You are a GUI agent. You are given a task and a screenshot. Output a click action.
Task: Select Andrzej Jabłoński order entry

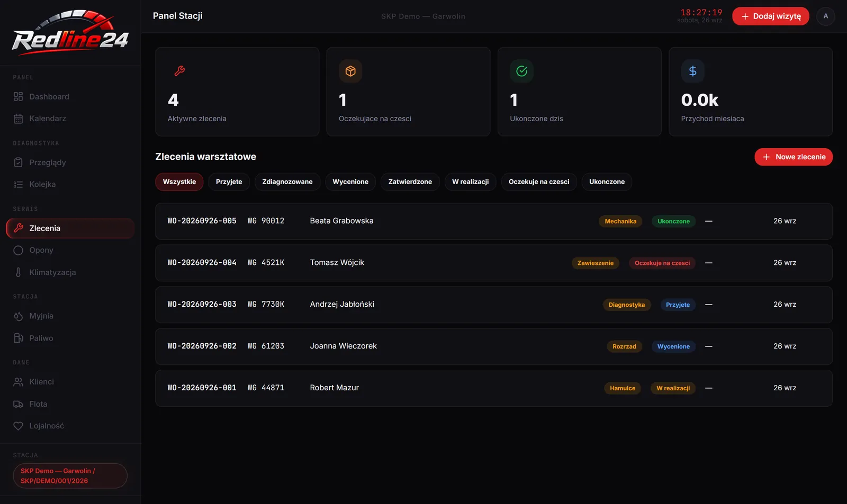point(494,305)
